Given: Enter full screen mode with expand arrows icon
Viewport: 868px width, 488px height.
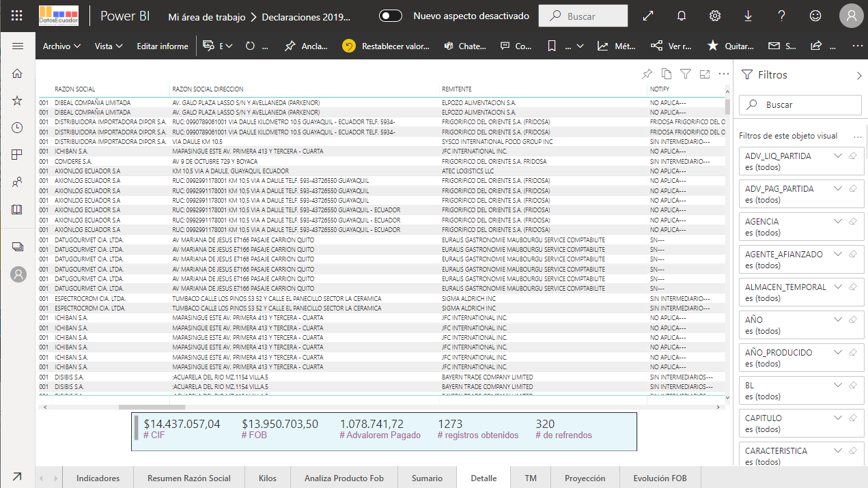Looking at the screenshot, I should point(649,16).
